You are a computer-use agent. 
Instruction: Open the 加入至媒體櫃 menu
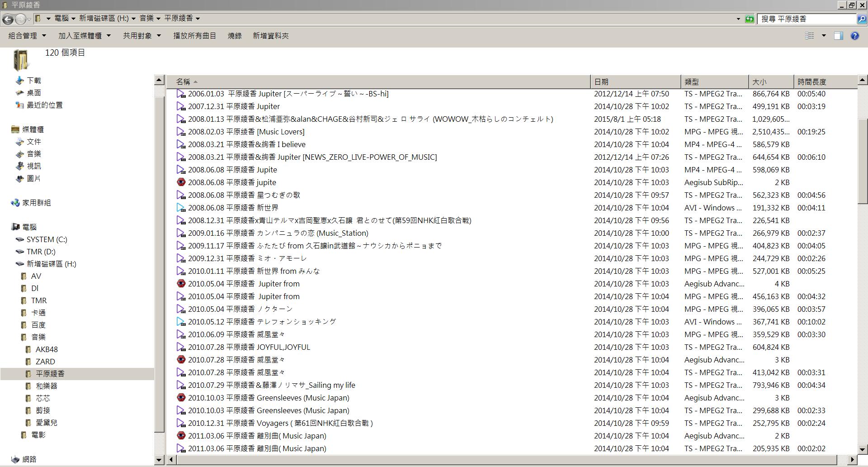point(84,36)
